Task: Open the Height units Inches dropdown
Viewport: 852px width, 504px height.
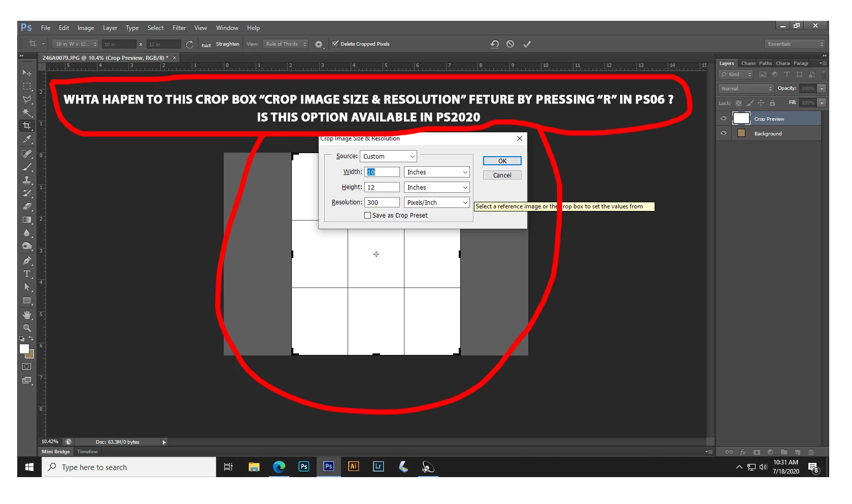Action: (x=436, y=187)
